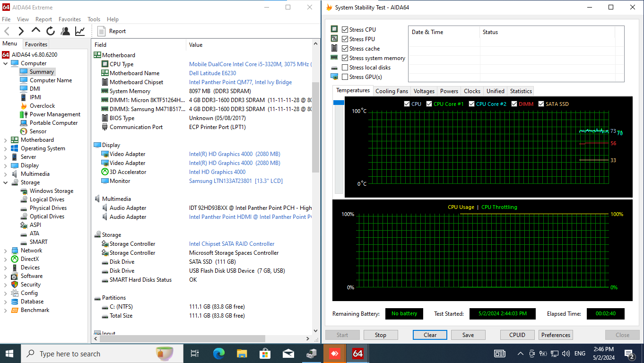
Task: Click the Motherboard chip icon in tree
Action: (x=15, y=140)
